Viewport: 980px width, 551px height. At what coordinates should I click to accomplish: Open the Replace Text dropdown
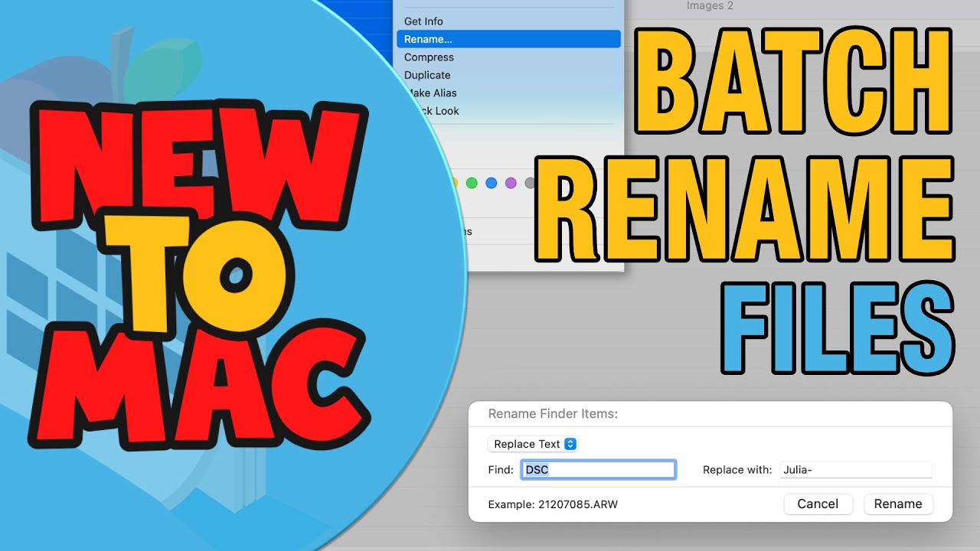pyautogui.click(x=533, y=444)
